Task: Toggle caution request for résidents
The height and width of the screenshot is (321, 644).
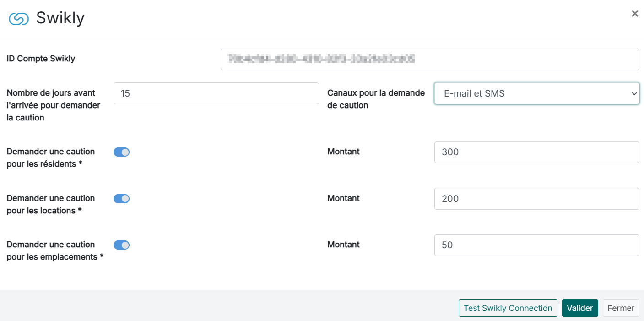Action: [121, 152]
